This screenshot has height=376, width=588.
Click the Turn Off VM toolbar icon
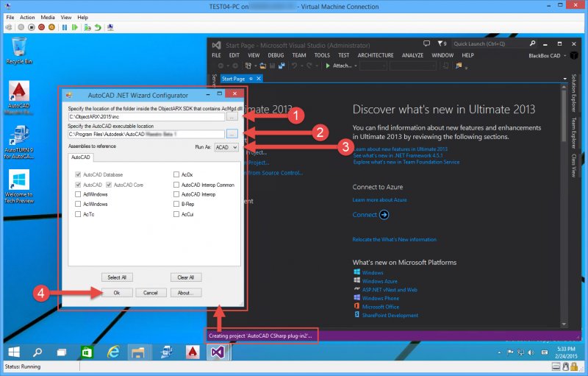click(32, 27)
